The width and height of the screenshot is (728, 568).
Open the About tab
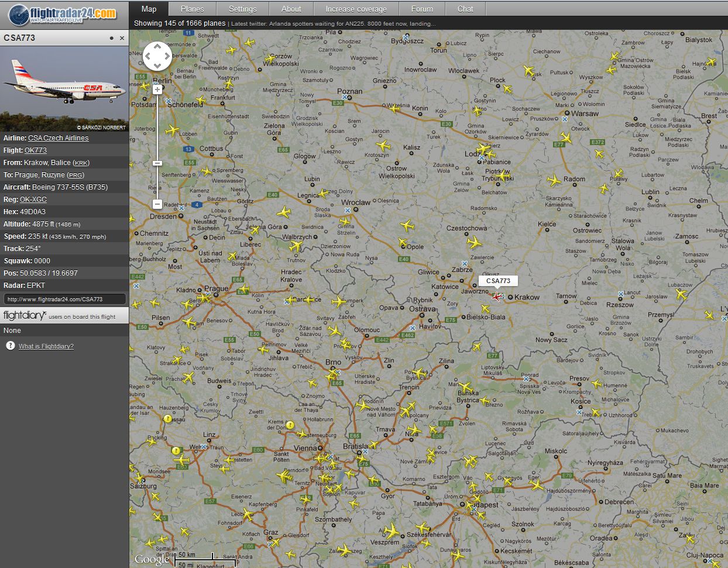pyautogui.click(x=291, y=9)
